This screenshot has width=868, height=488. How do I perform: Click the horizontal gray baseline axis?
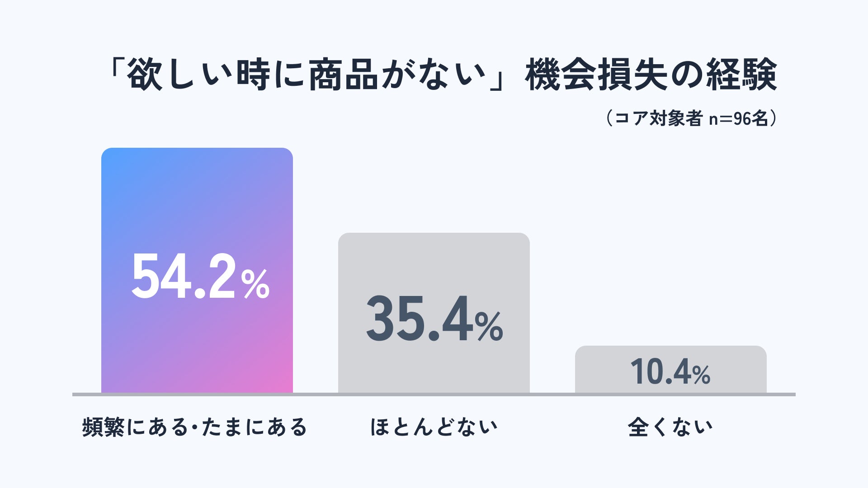pos(434,394)
